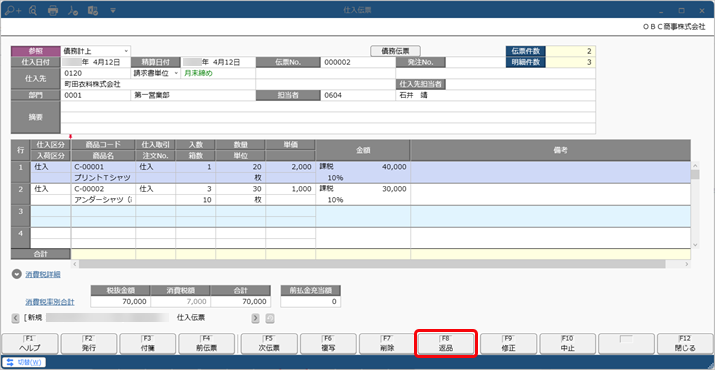This screenshot has height=370, width=715.
Task: Open the print preview icon
Action: point(33,10)
